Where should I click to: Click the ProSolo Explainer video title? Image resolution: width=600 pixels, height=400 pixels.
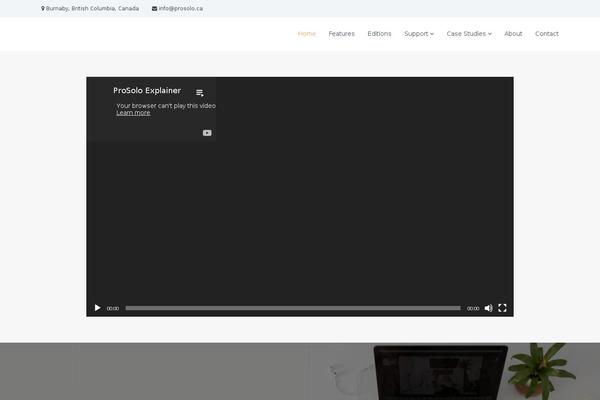147,90
